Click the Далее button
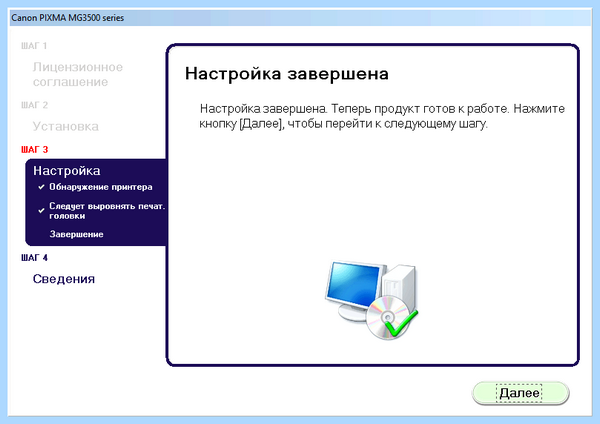600x424 pixels. click(x=520, y=393)
